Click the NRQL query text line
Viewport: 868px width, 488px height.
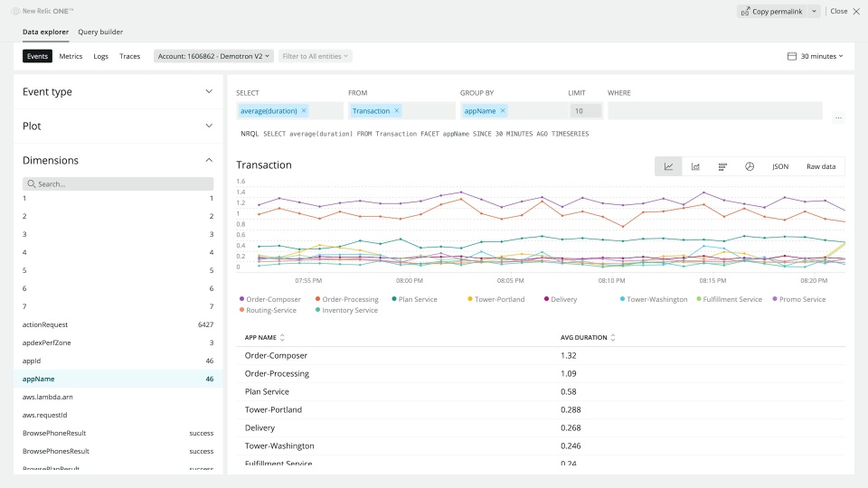click(x=415, y=134)
